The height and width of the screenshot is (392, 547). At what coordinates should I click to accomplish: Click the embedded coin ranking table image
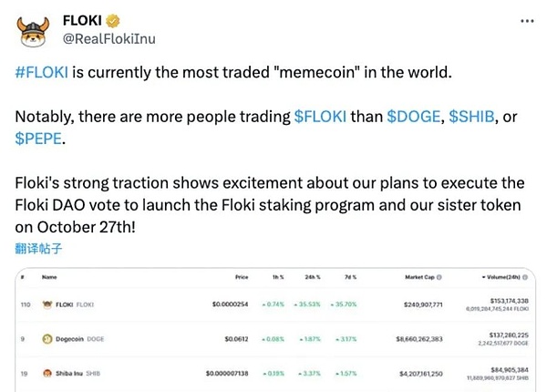point(273,328)
